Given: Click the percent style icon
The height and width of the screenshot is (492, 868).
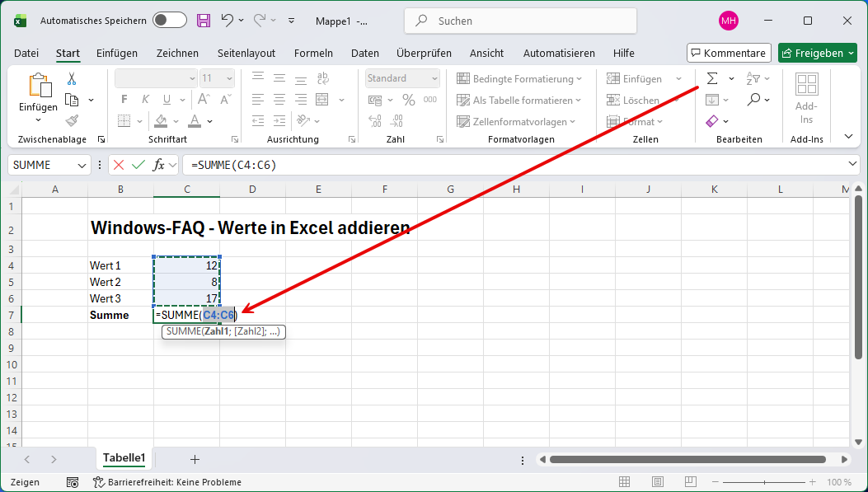Looking at the screenshot, I should (409, 100).
